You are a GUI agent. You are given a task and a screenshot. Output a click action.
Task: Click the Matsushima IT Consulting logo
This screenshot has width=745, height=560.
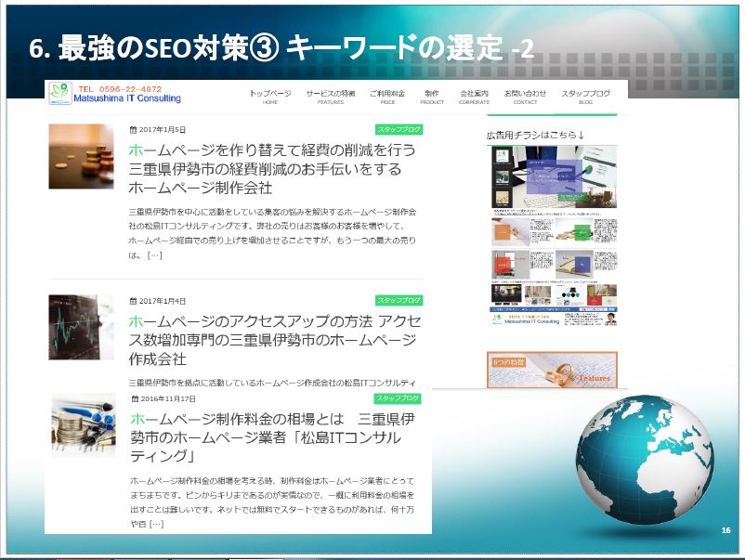point(116,93)
